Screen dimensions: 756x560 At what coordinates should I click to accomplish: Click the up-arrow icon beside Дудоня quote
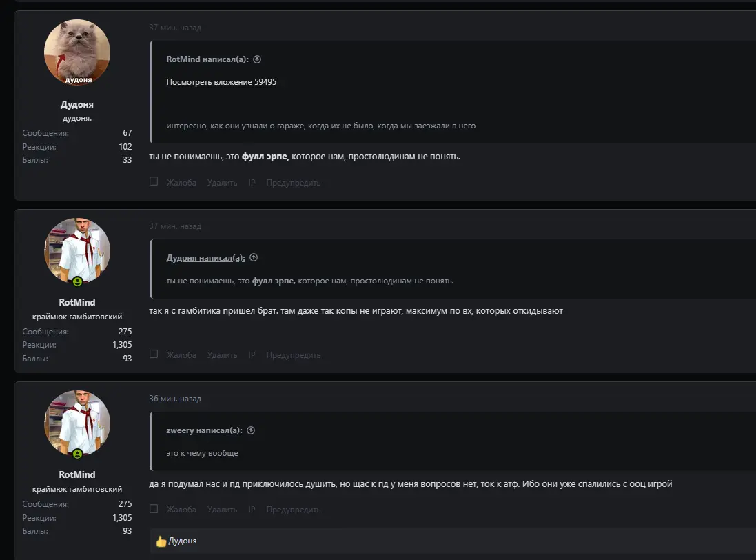254,257
